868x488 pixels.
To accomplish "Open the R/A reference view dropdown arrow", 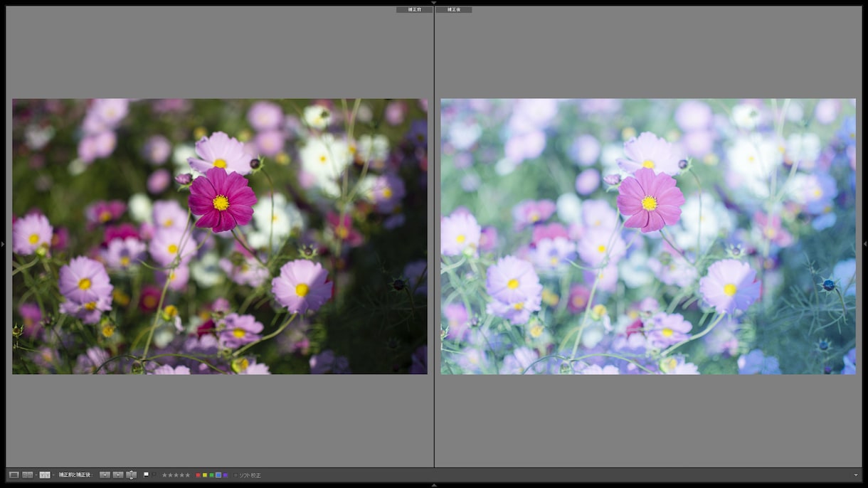I will [x=36, y=474].
